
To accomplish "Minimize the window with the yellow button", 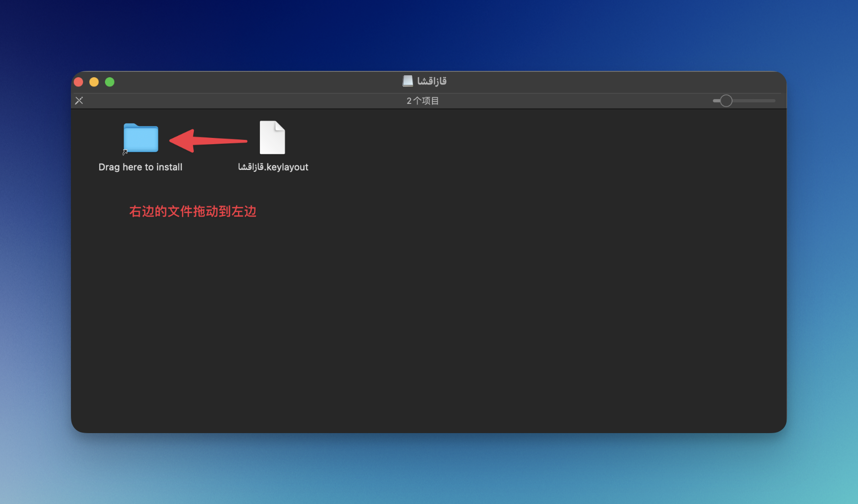I will tap(94, 82).
